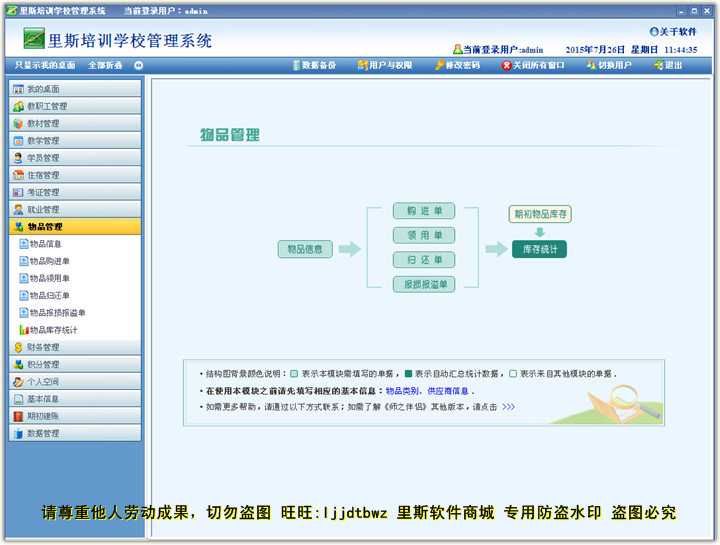Click 库存统计 flowchart button

[540, 249]
